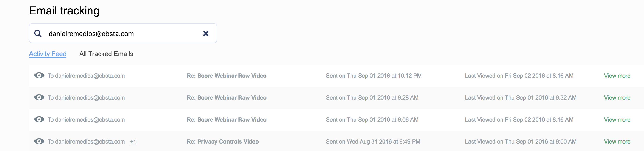Show the +1 additional recipients
This screenshot has height=151, width=644.
point(133,141)
